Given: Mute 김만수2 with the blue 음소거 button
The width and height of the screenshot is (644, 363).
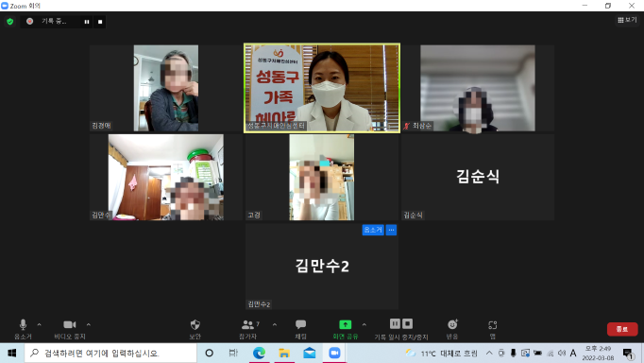Looking at the screenshot, I should tap(373, 230).
